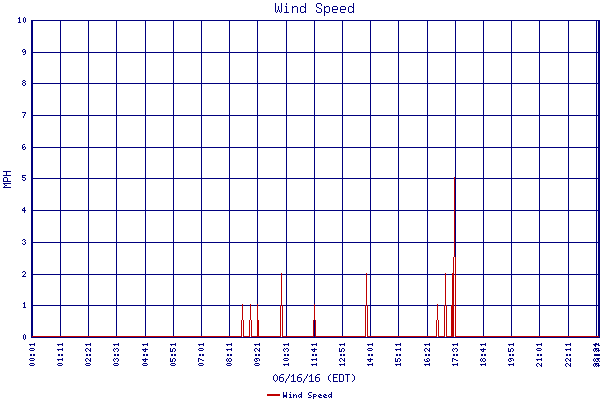The width and height of the screenshot is (600, 400).
Task: Click the x-axis time "16:21"
Action: 427,354
